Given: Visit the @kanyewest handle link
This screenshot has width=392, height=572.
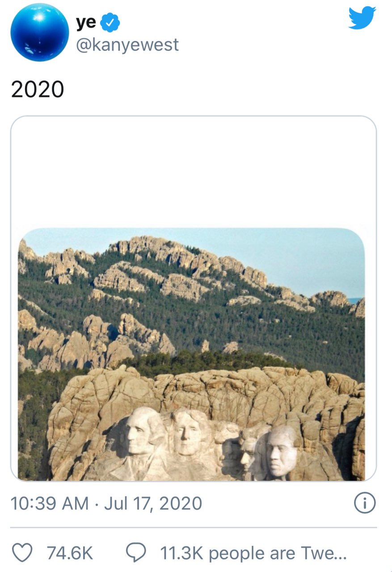Looking at the screenshot, I should 127,45.
